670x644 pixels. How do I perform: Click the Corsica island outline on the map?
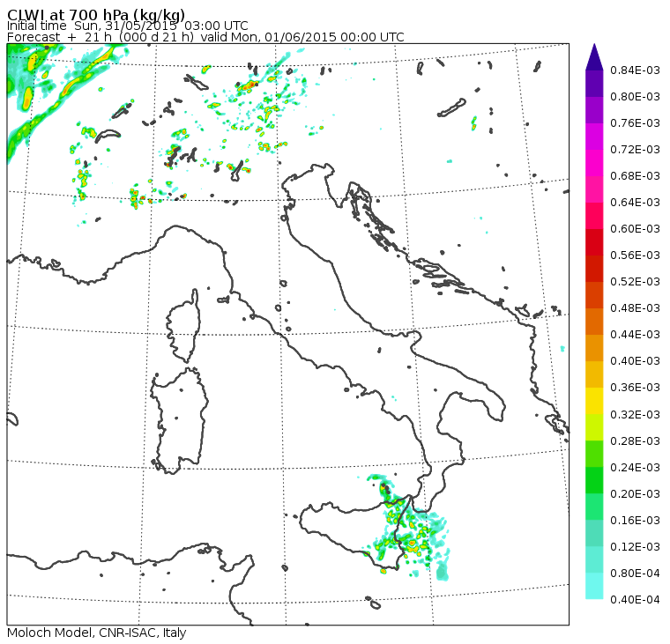coord(183,325)
